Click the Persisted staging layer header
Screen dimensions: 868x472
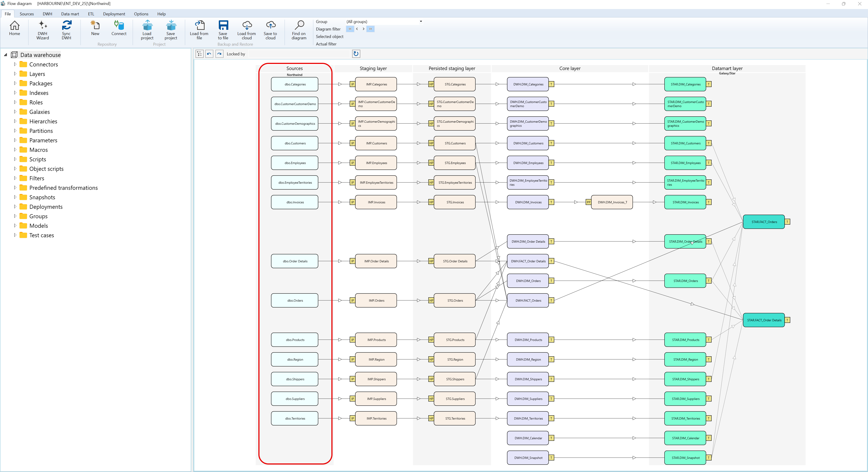452,68
